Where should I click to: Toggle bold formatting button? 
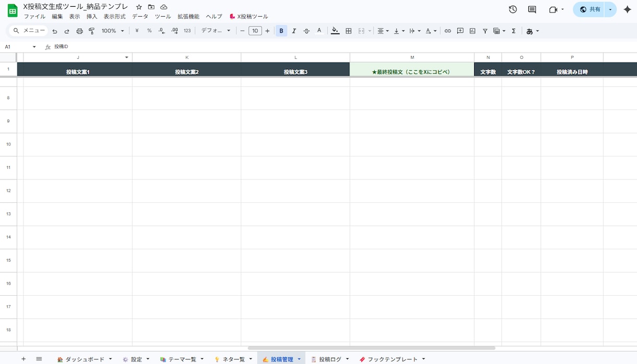[281, 31]
